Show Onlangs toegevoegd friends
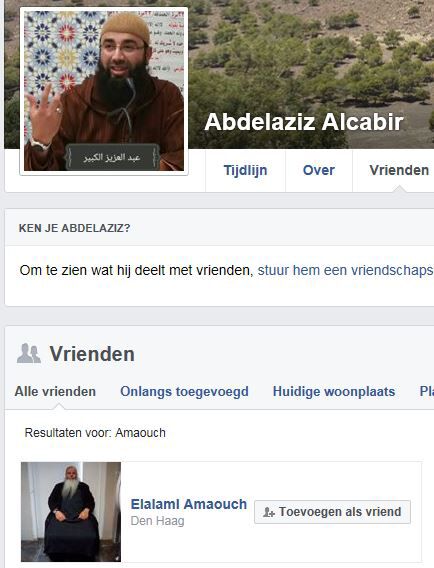The image size is (434, 568). pyautogui.click(x=184, y=392)
